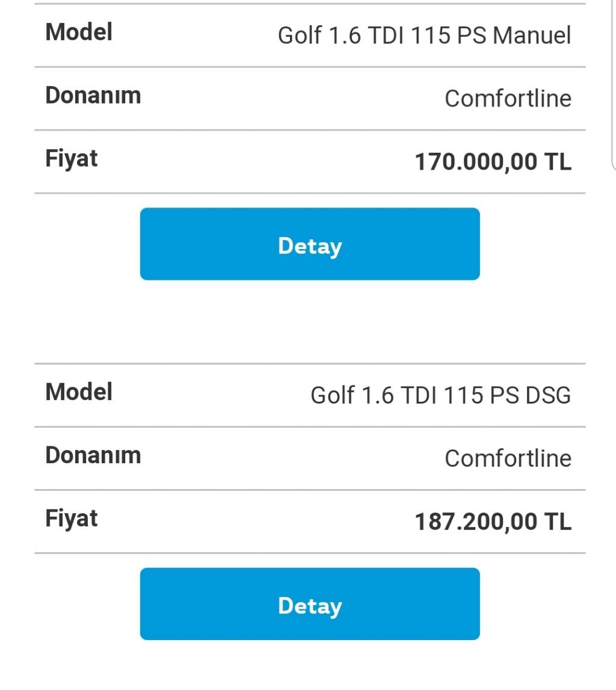The image size is (616, 690).
Task: Click the 170.000,00 TL price value
Action: [x=493, y=161]
